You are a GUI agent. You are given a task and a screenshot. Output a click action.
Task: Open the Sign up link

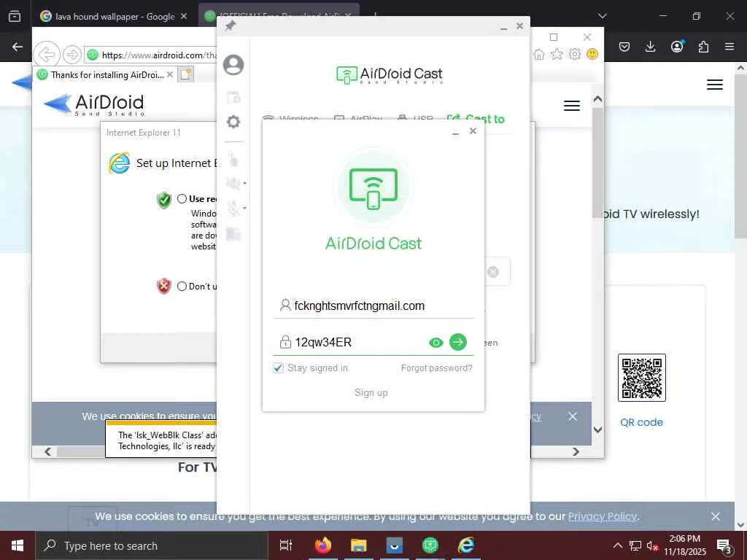[x=371, y=393]
